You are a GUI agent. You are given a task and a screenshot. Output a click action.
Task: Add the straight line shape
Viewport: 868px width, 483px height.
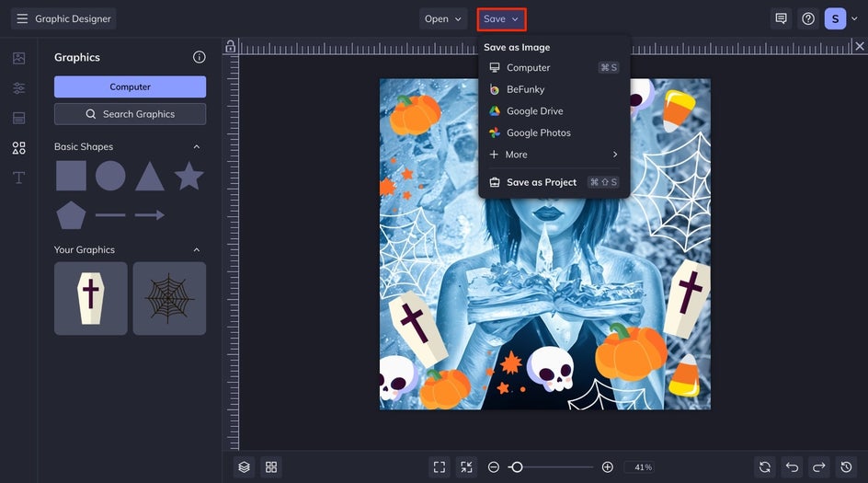pyautogui.click(x=110, y=215)
